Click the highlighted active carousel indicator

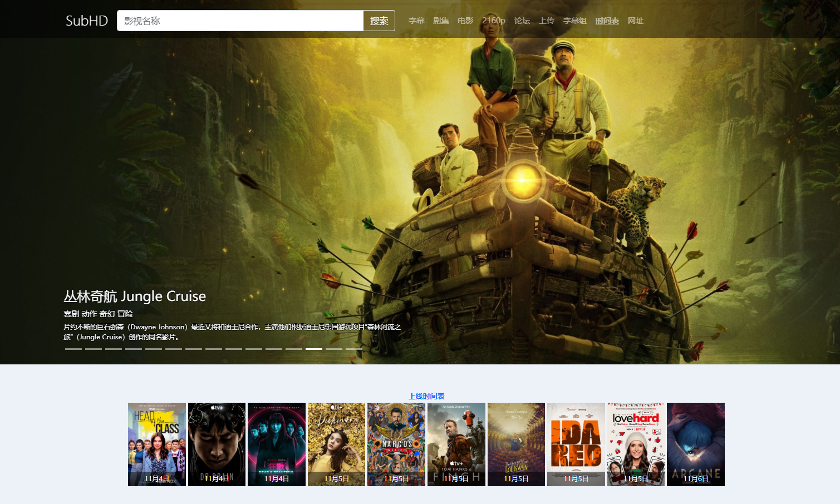coord(314,349)
